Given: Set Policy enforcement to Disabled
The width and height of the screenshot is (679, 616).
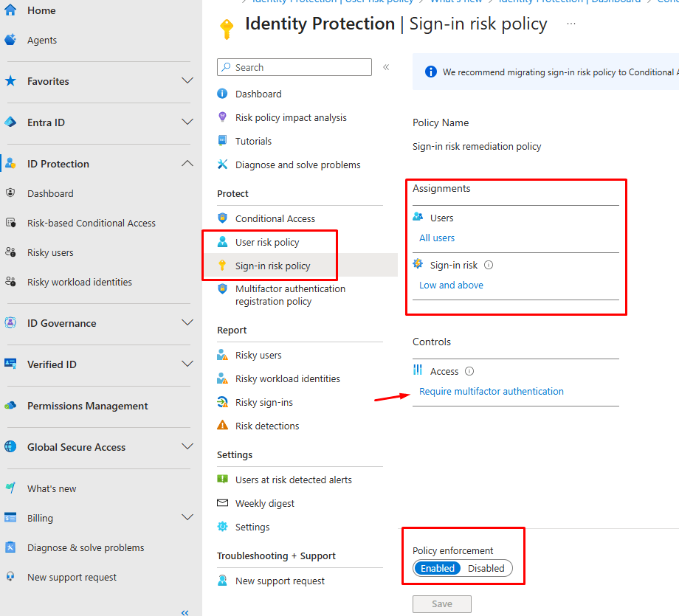Looking at the screenshot, I should point(486,568).
